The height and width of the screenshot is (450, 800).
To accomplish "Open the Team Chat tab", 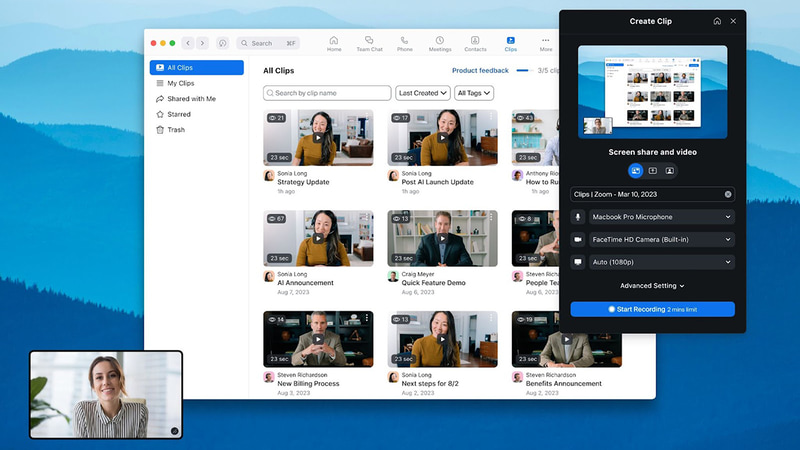I will pyautogui.click(x=369, y=43).
